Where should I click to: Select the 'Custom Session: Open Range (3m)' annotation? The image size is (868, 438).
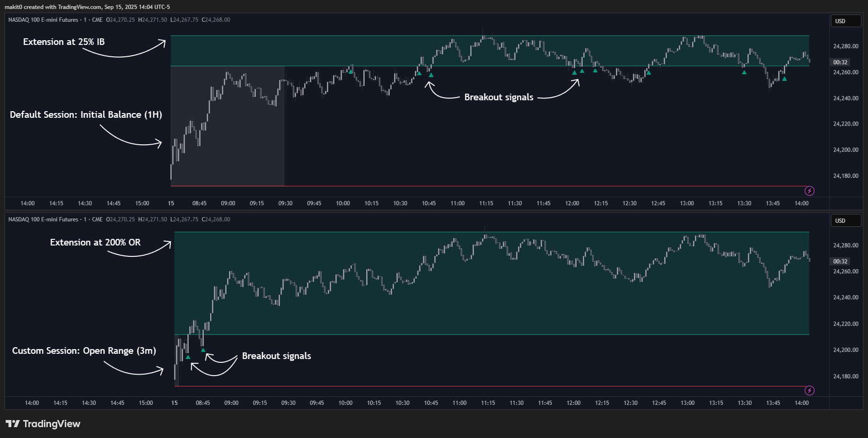84,351
